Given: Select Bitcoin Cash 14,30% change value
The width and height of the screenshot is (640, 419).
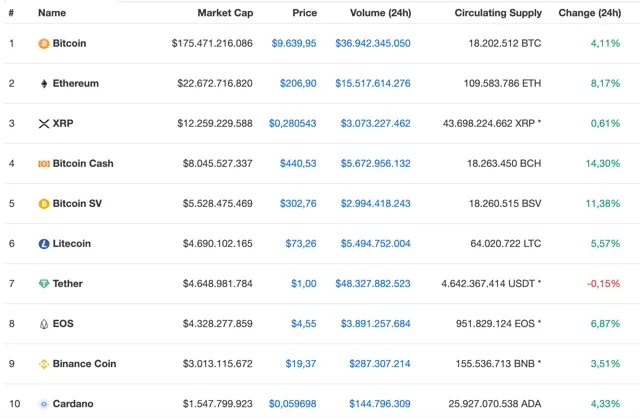Looking at the screenshot, I should point(603,163).
